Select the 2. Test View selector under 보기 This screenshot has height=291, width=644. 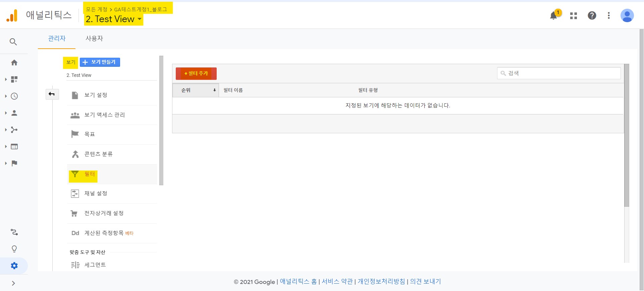point(112,75)
